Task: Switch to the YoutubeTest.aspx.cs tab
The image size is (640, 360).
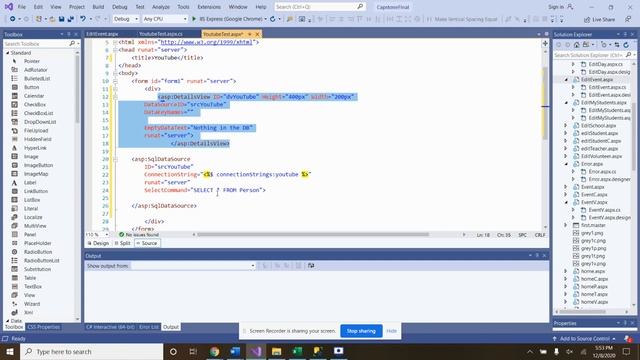Action: click(161, 34)
